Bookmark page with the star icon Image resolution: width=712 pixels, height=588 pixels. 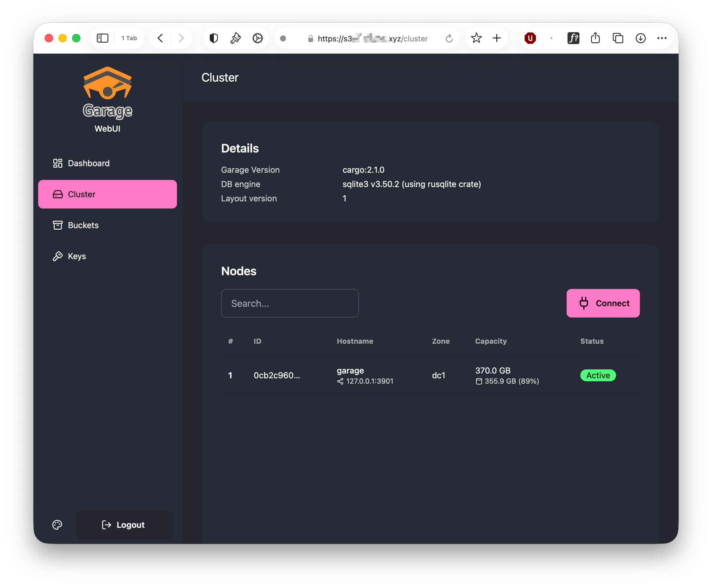[x=476, y=38]
